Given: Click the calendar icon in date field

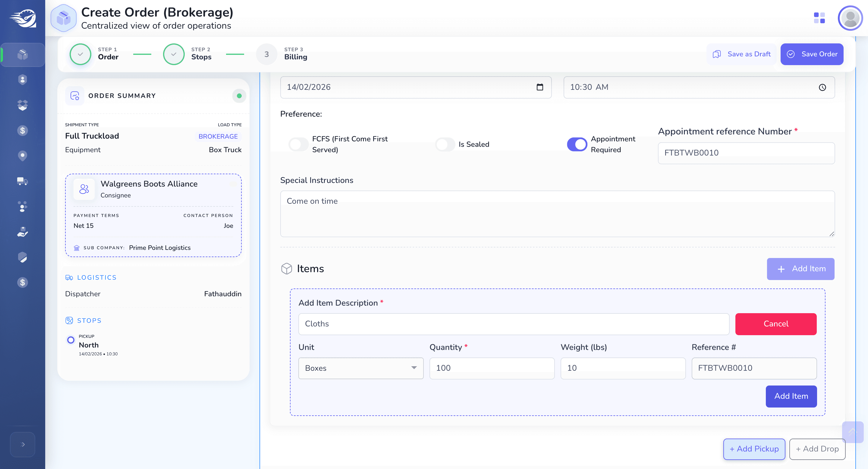Looking at the screenshot, I should tap(540, 87).
